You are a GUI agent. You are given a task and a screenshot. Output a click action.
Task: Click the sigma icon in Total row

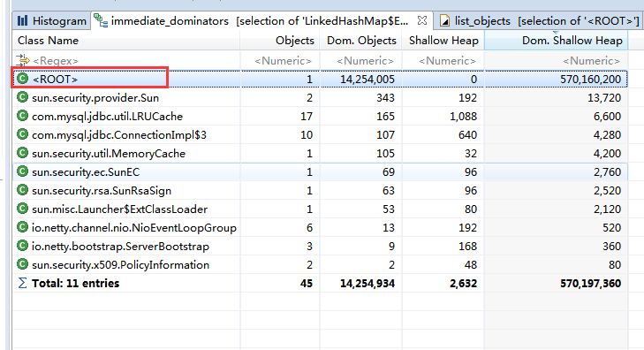[23, 283]
